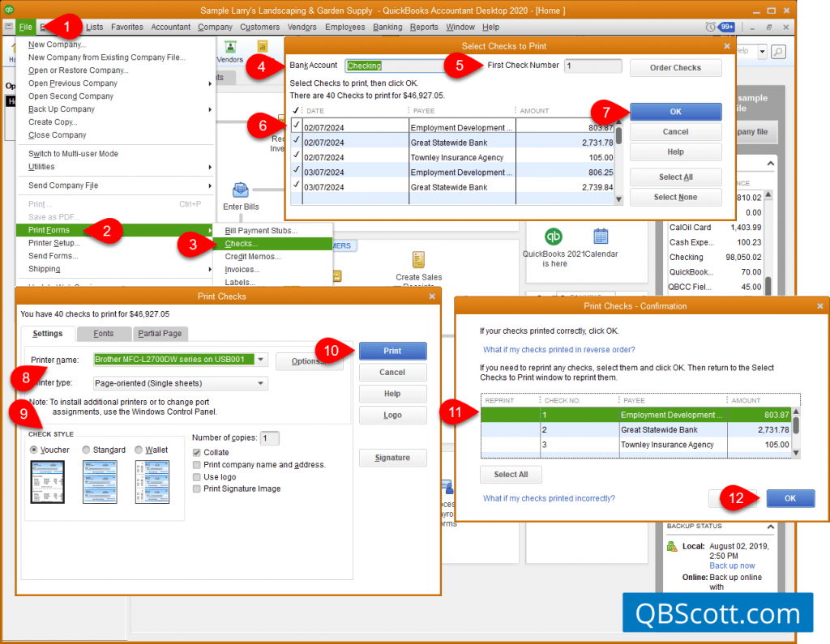Expand the Utilities submenu
Image resolution: width=830 pixels, height=644 pixels.
[210, 167]
